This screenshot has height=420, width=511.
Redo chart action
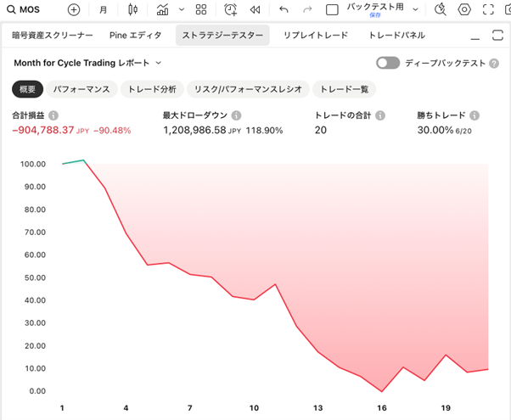(x=307, y=10)
